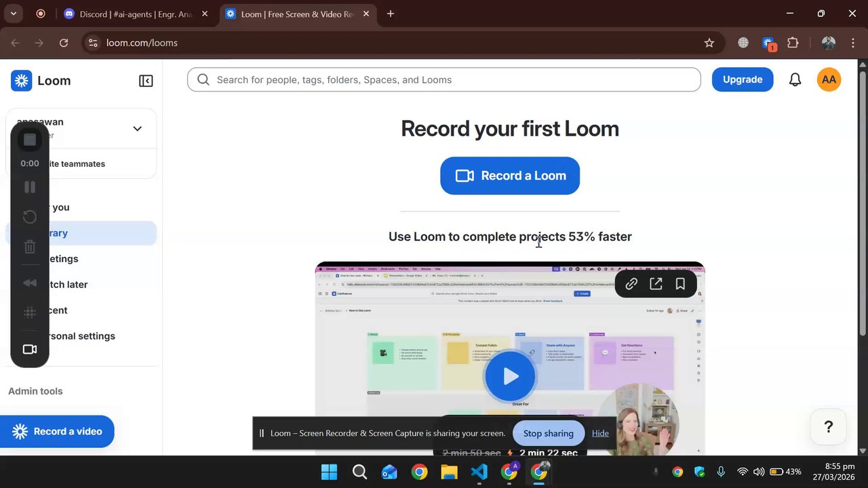Click the Admin tools heading
This screenshot has width=868, height=488.
[x=35, y=391]
